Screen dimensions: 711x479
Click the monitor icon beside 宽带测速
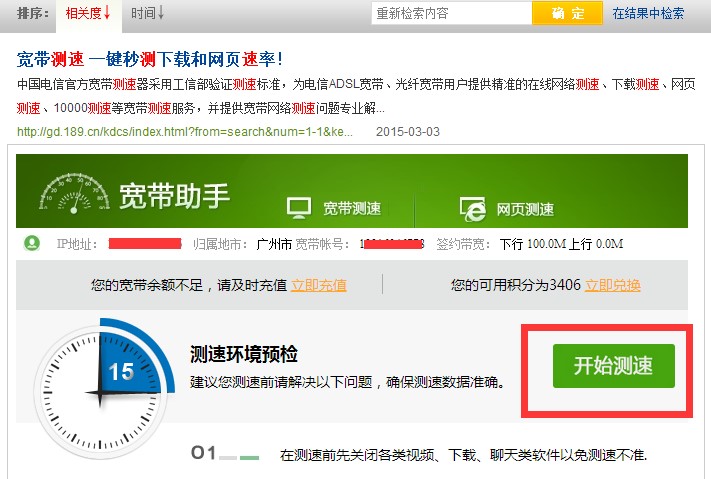299,208
